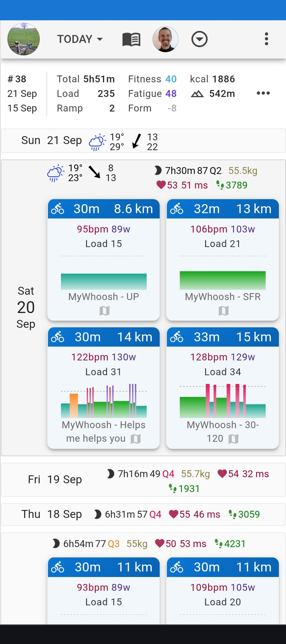The height and width of the screenshot is (644, 286).
Task: Open the library book icon in header
Action: click(131, 39)
